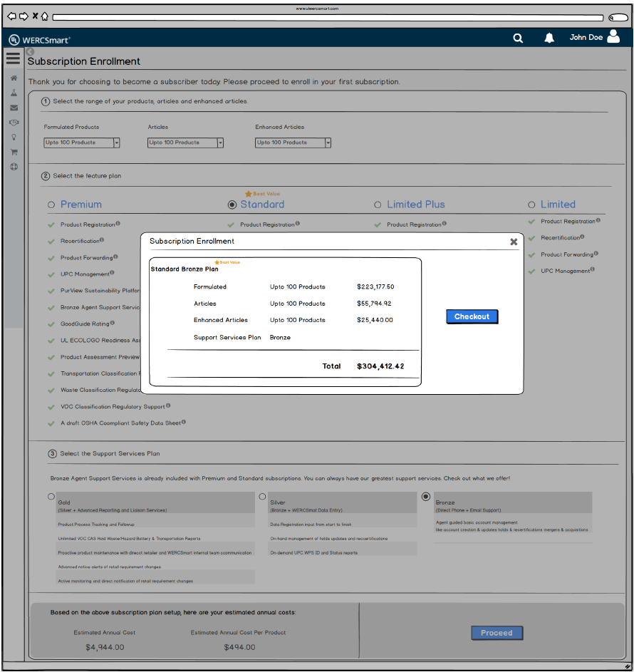Select the Premium plan radio button
This screenshot has height=672, width=634.
pyautogui.click(x=51, y=205)
